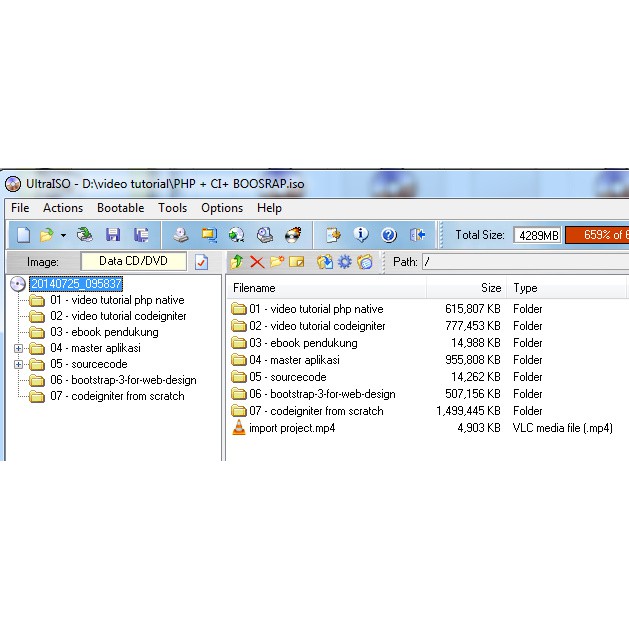Click the VLC cone icon of import project.mp4

239,428
